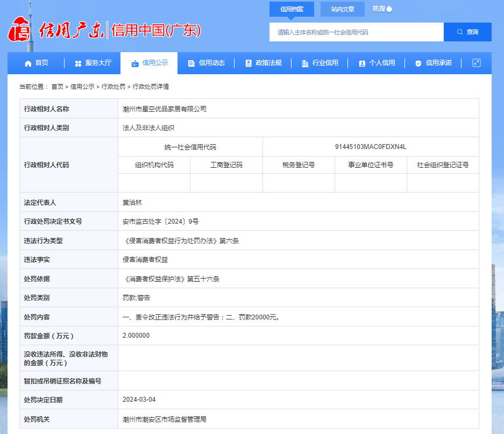Click the 侵害消费者权益 fact value
The width and height of the screenshot is (504, 434).
[x=145, y=260]
